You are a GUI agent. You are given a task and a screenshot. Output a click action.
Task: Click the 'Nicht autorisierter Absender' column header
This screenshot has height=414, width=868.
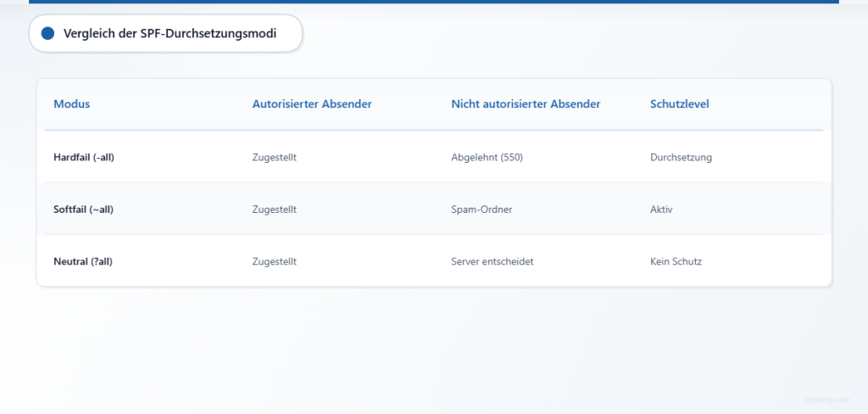pyautogui.click(x=526, y=103)
